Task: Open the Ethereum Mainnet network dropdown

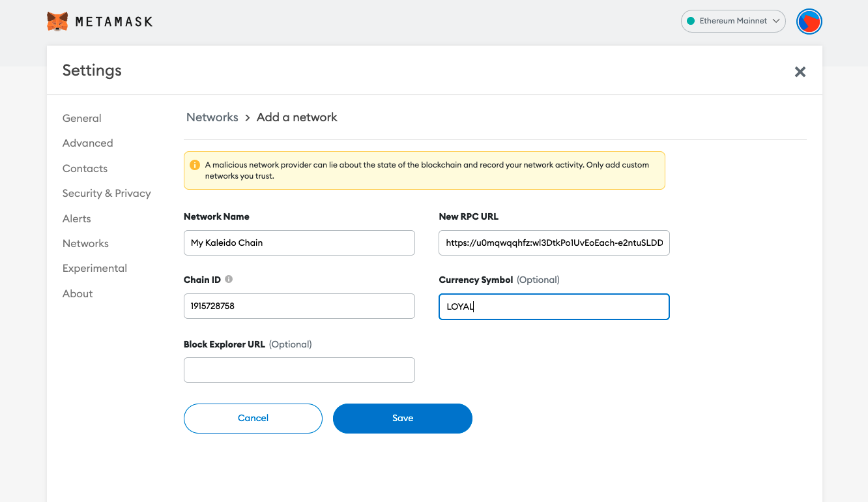Action: point(733,21)
